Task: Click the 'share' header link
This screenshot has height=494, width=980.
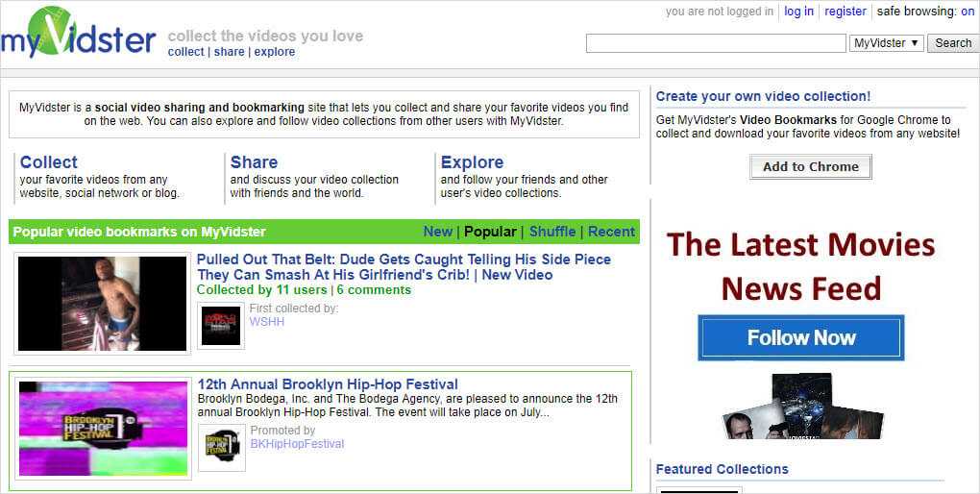Action: click(230, 52)
